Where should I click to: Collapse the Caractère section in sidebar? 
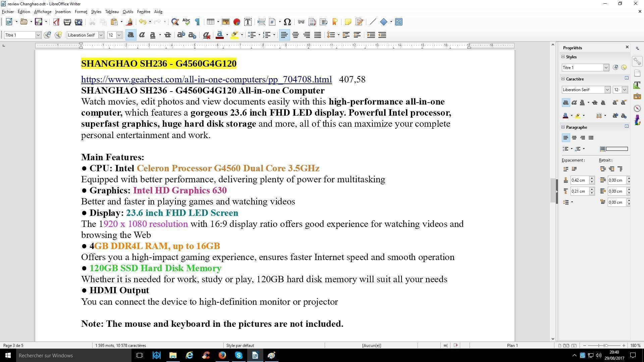563,79
